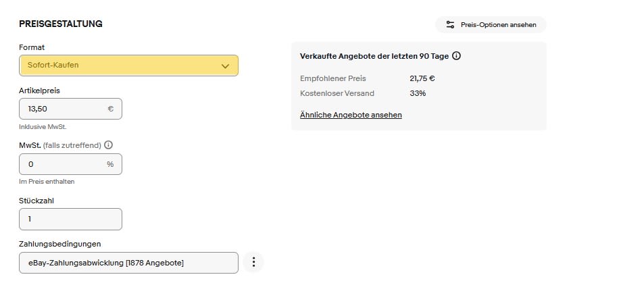644x281 pixels.
Task: Click into the MwSt. percentage field
Action: point(71,164)
